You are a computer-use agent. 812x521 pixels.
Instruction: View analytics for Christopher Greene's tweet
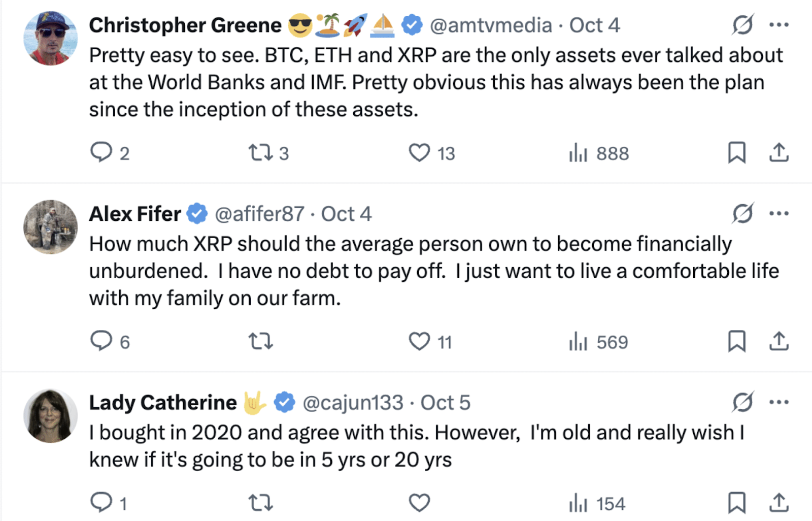click(578, 152)
